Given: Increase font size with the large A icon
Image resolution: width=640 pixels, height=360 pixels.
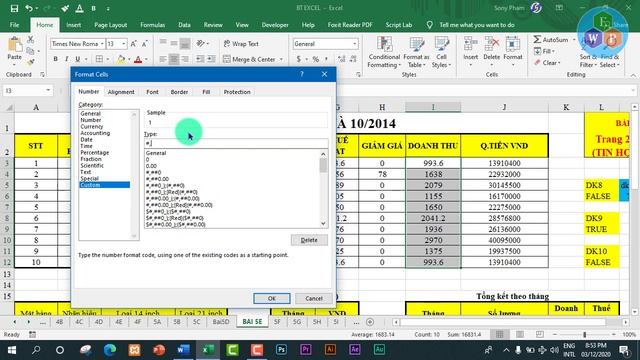Looking at the screenshot, I should [x=133, y=44].
